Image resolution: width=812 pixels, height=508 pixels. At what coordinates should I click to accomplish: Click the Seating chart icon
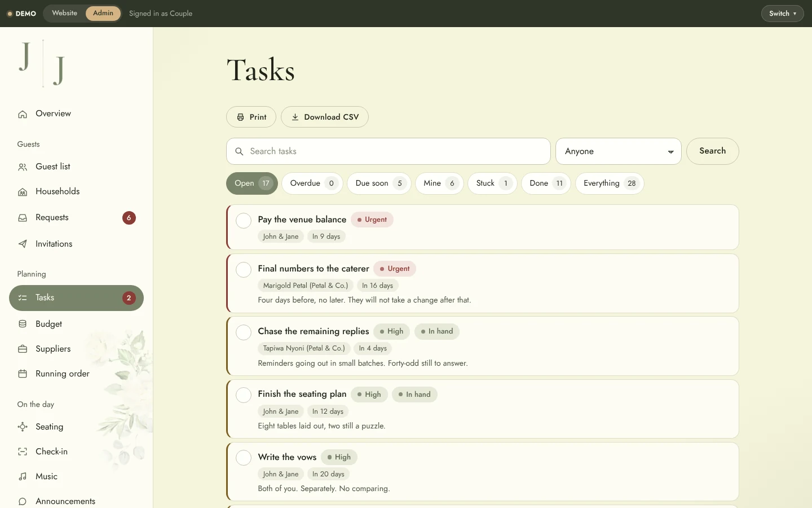point(23,427)
